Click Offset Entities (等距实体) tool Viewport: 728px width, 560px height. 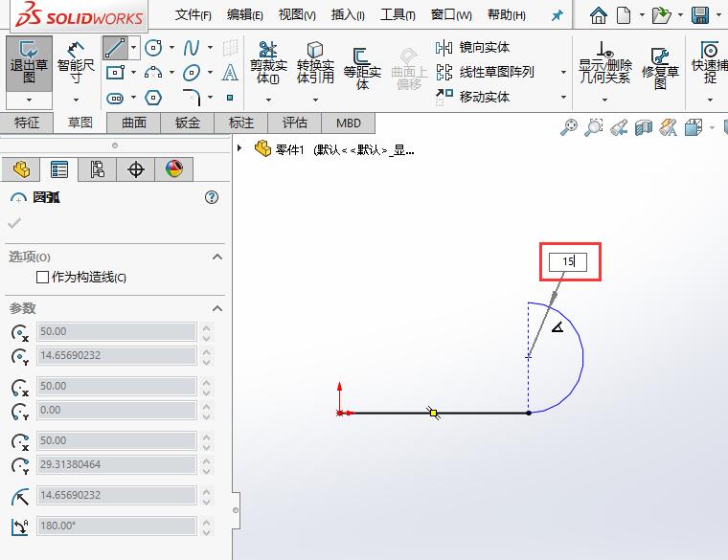[x=362, y=69]
